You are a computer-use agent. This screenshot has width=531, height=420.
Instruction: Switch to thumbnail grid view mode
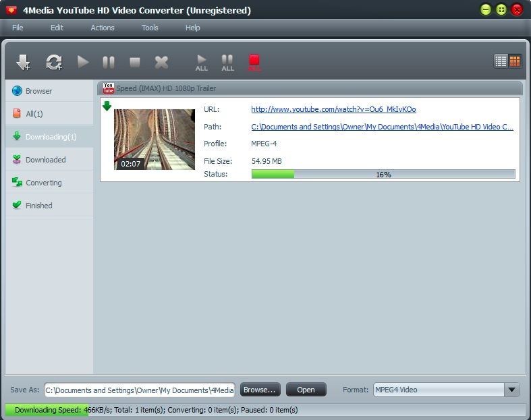coord(515,61)
